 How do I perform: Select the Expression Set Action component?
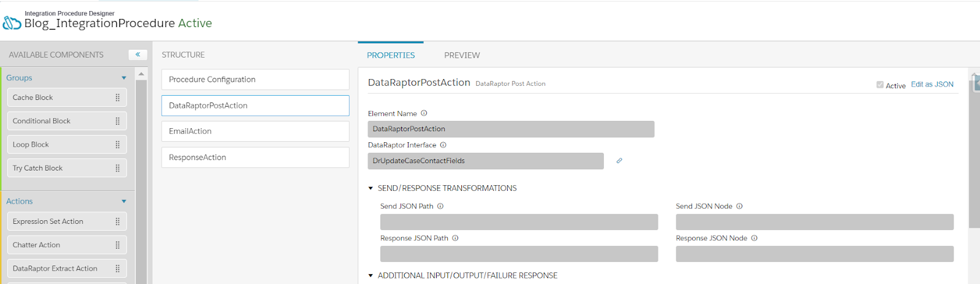coord(67,221)
